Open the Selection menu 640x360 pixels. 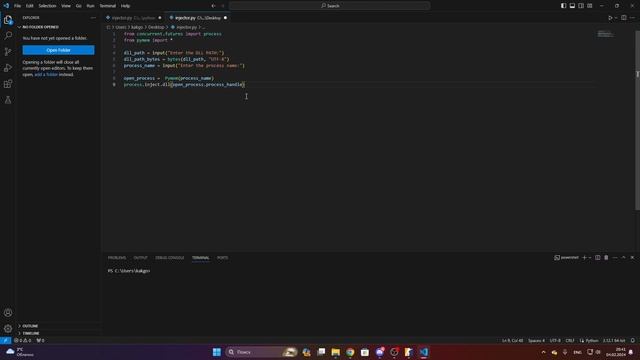47,6
